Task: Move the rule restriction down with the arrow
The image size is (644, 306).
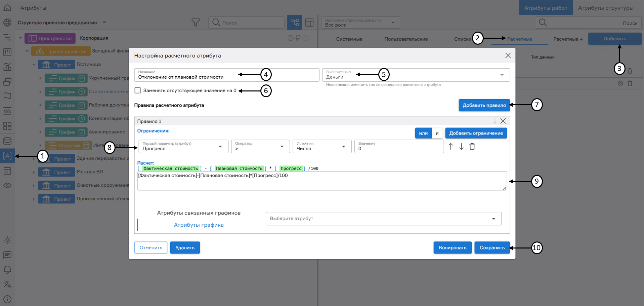Action: (x=461, y=146)
